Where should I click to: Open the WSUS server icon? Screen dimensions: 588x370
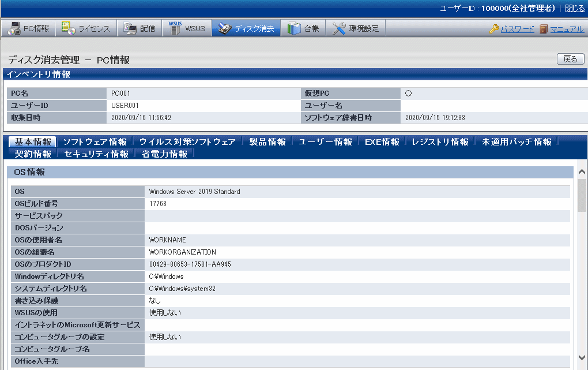[175, 28]
